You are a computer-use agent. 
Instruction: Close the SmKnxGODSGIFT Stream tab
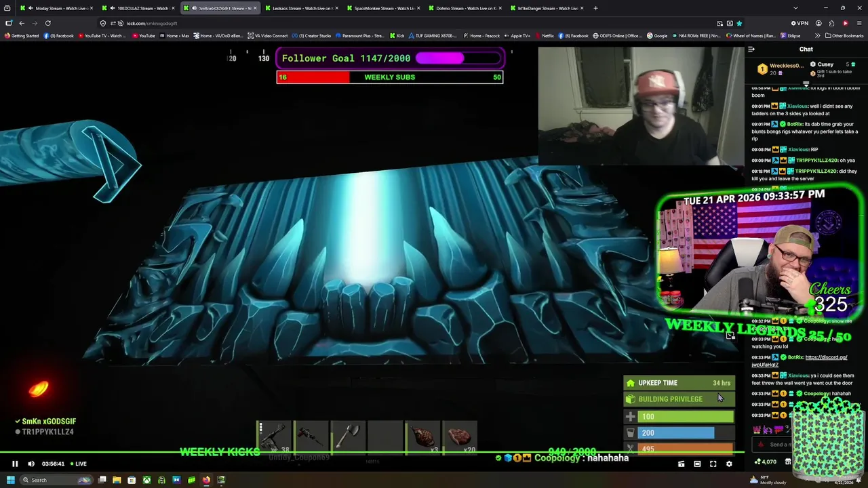tap(255, 8)
